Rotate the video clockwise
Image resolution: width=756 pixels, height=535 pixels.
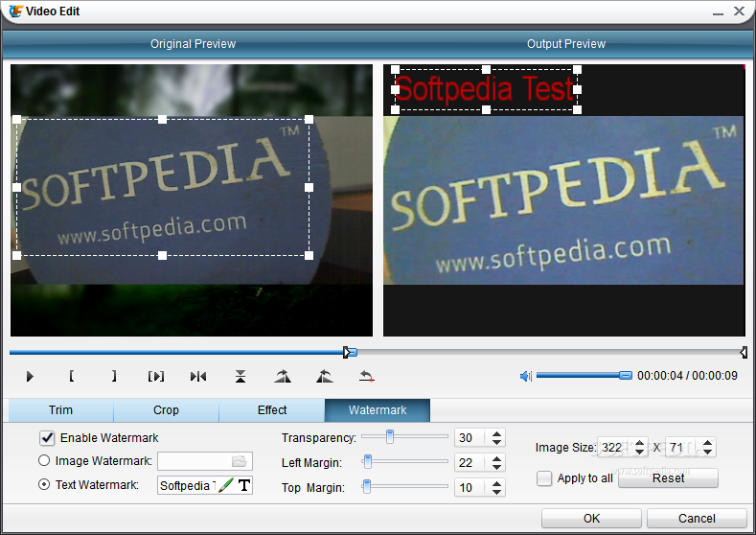pyautogui.click(x=283, y=376)
